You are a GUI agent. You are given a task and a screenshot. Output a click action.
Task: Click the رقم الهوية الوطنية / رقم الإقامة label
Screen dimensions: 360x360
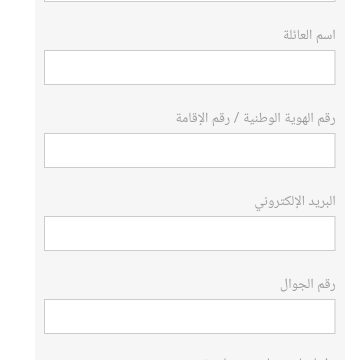(x=256, y=118)
